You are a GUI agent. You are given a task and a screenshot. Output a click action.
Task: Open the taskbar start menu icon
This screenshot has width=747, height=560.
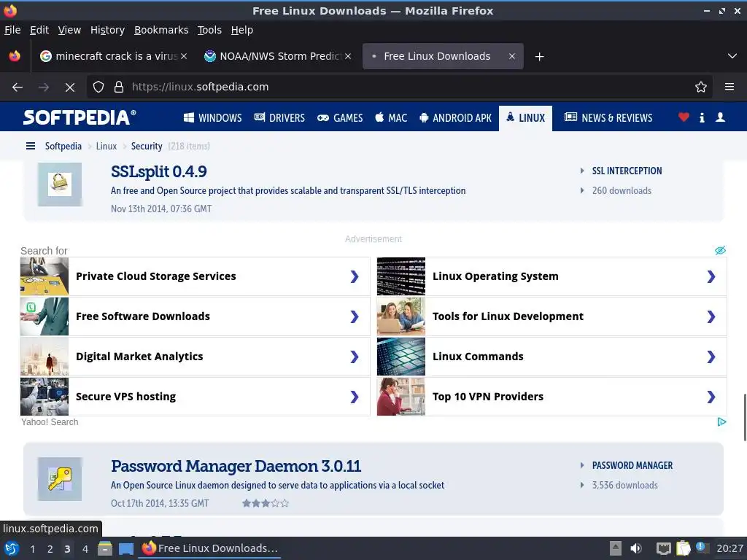coord(12,548)
